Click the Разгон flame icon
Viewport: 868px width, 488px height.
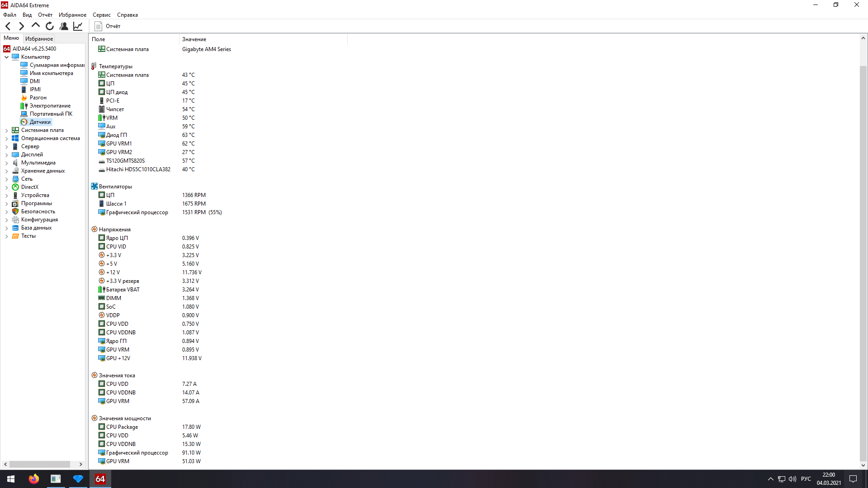pyautogui.click(x=24, y=98)
